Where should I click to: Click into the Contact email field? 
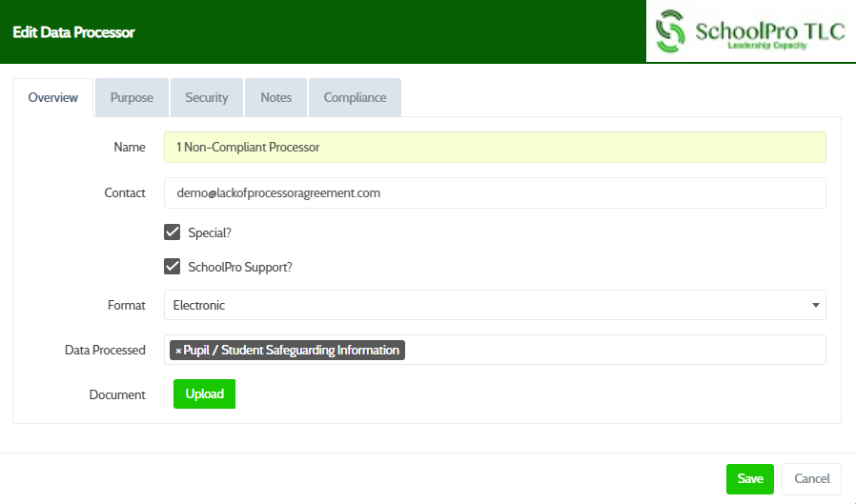(x=494, y=192)
